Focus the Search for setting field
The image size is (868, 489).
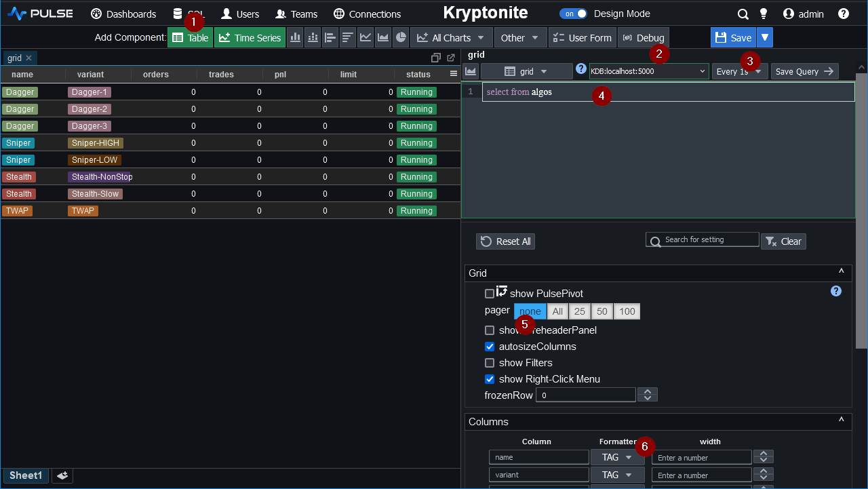click(x=703, y=239)
